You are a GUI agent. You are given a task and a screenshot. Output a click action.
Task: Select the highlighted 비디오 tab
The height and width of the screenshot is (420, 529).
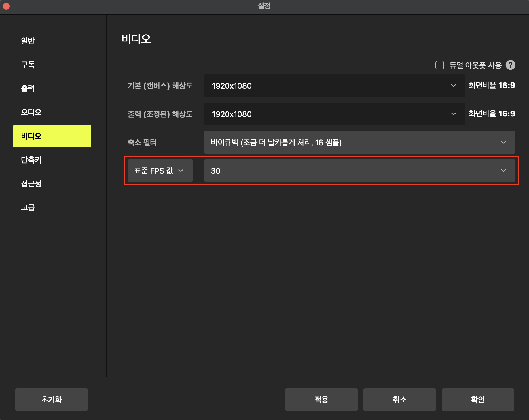click(x=52, y=136)
